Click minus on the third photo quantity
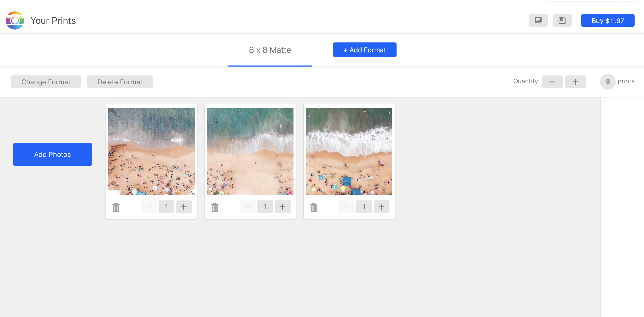 coord(347,207)
